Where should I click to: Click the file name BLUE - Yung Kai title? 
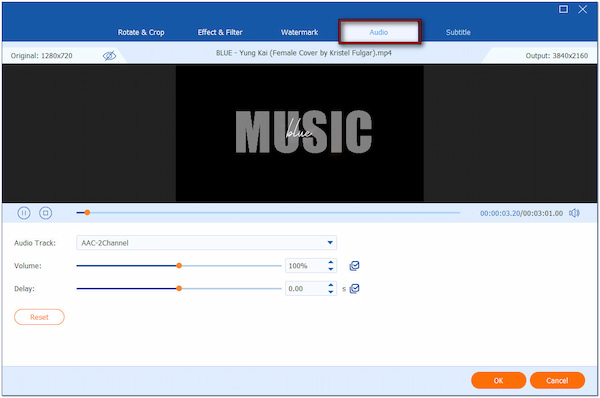click(x=303, y=53)
